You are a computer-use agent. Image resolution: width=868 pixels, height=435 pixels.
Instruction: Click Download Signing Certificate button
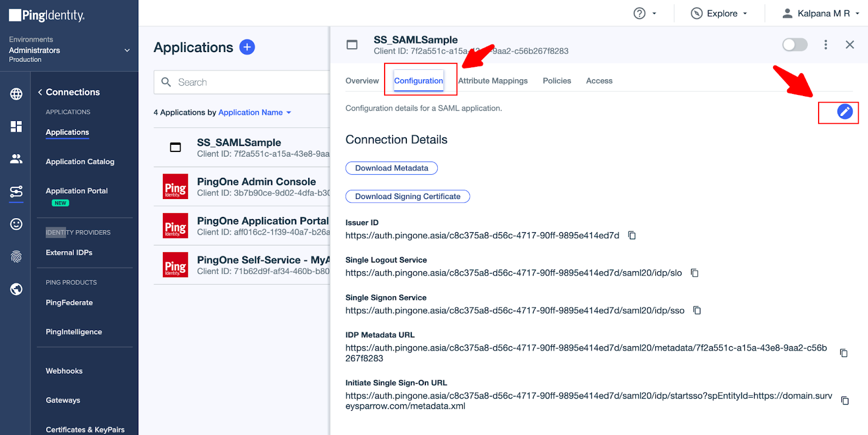(407, 196)
